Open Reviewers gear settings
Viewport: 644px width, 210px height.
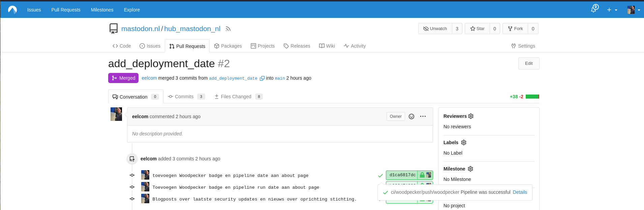click(x=471, y=116)
